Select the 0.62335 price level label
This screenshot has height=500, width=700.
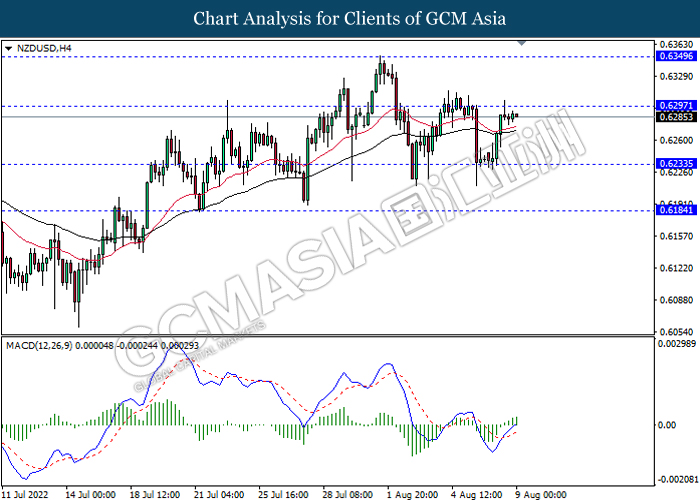click(x=676, y=163)
